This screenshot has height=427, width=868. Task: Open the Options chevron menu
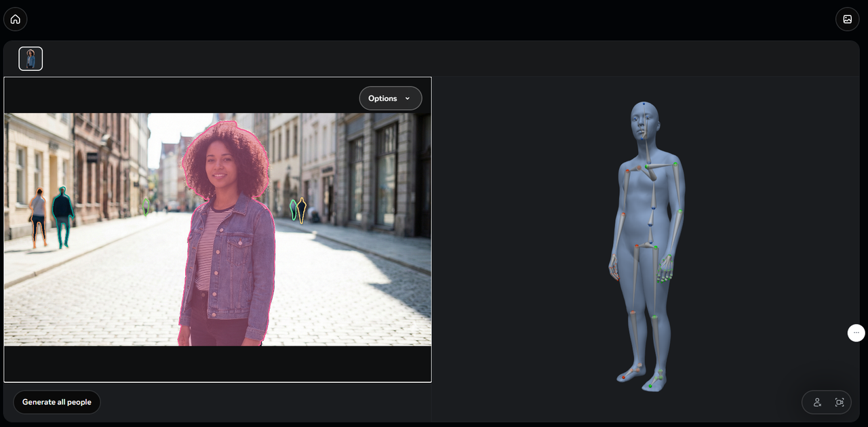point(409,98)
